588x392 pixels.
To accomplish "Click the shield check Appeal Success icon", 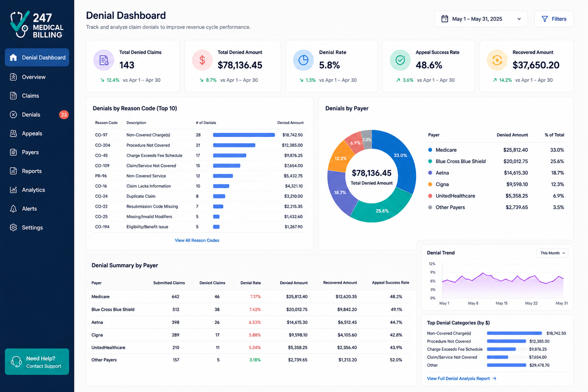I will (400, 60).
